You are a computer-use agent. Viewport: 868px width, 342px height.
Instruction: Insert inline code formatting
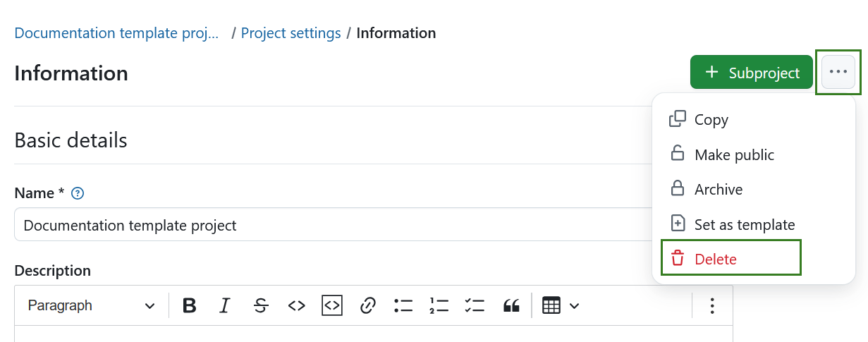coord(297,305)
